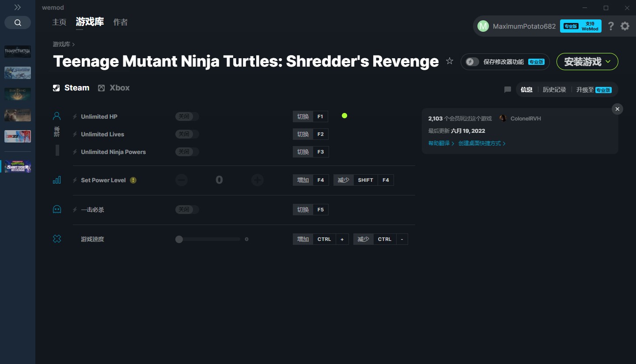Click the green status dot indicator

click(344, 116)
